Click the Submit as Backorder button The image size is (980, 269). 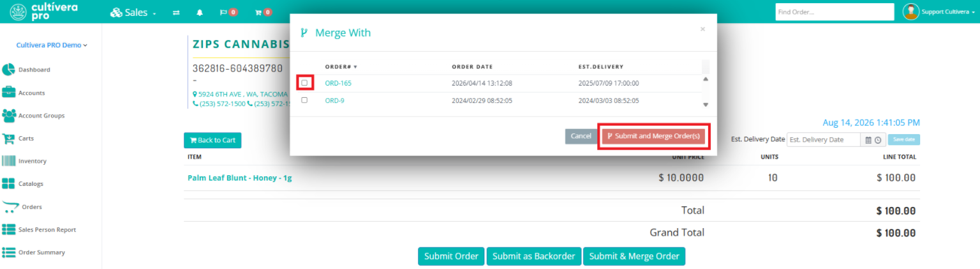pyautogui.click(x=534, y=256)
